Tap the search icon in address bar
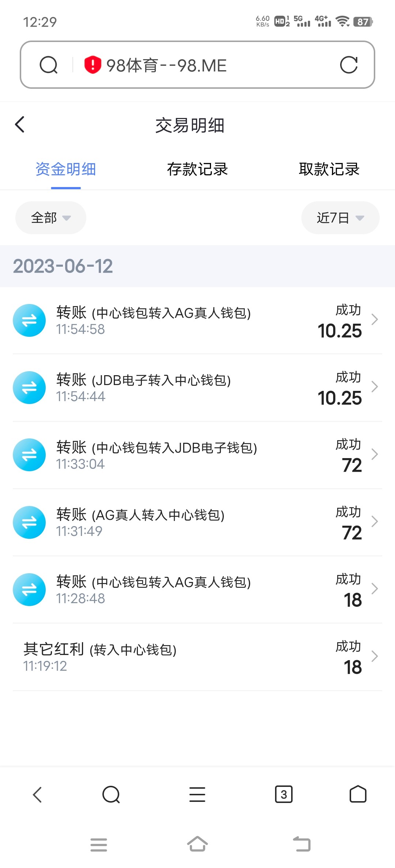The height and width of the screenshot is (868, 395). (x=49, y=65)
